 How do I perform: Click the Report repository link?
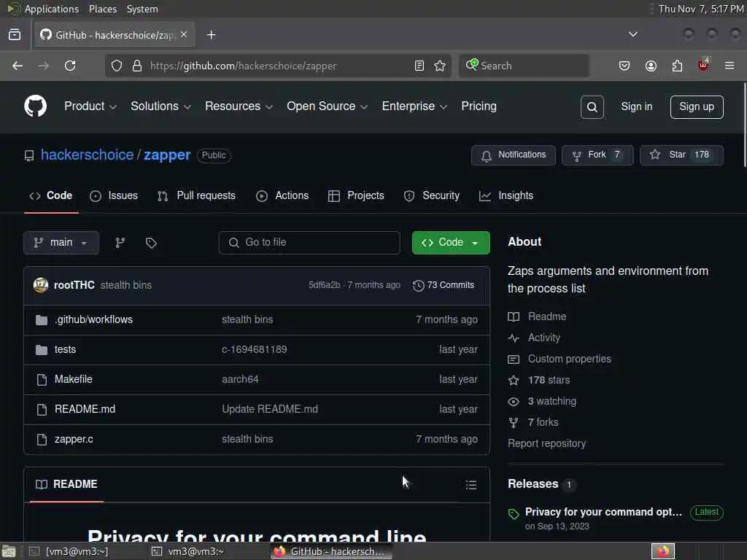tap(546, 443)
